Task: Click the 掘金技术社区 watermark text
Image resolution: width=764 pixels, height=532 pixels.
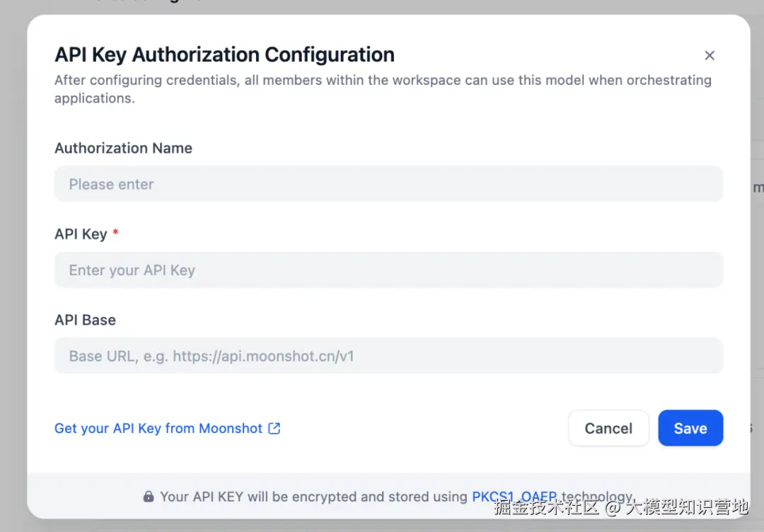Action: (547, 507)
